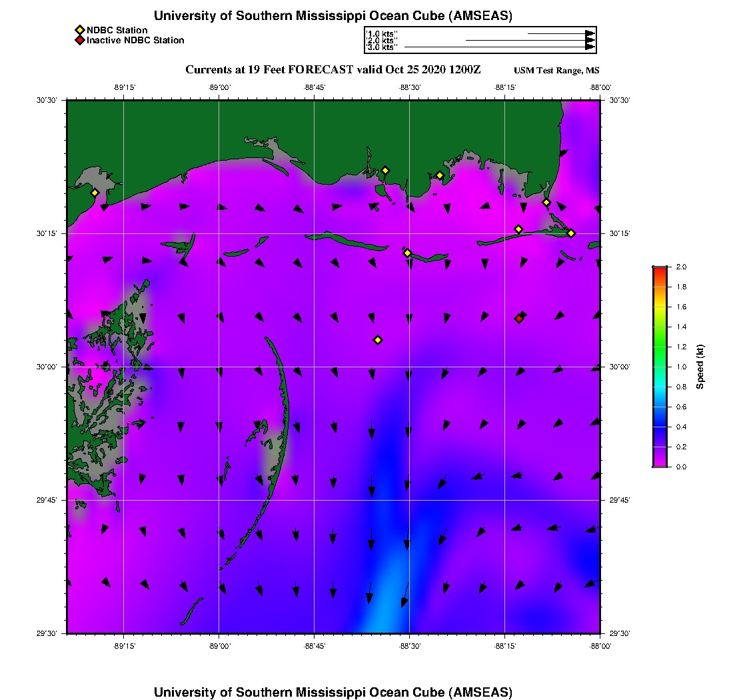
Task: Click the red top of the speed color bar
Action: tap(660, 269)
